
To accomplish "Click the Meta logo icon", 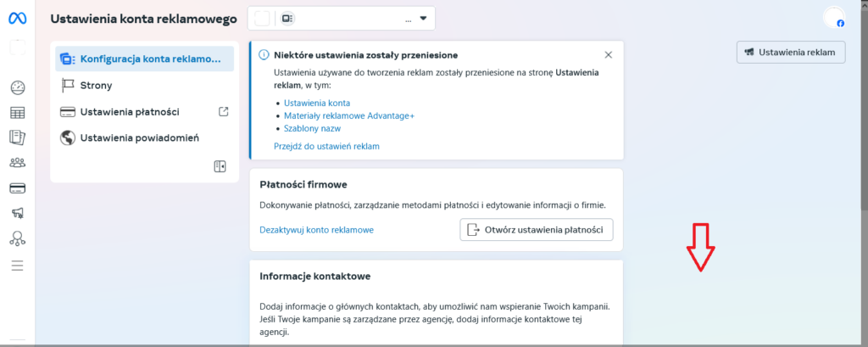I will (18, 18).
